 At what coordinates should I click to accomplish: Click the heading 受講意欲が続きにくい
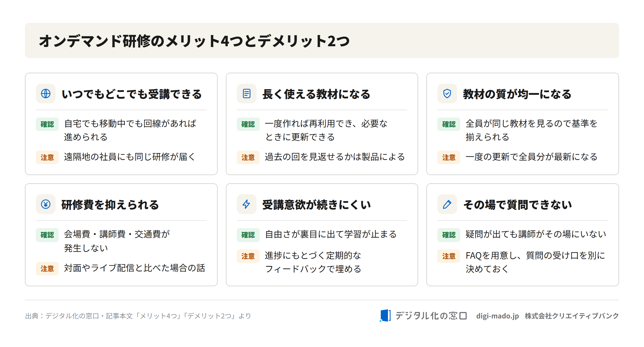317,205
